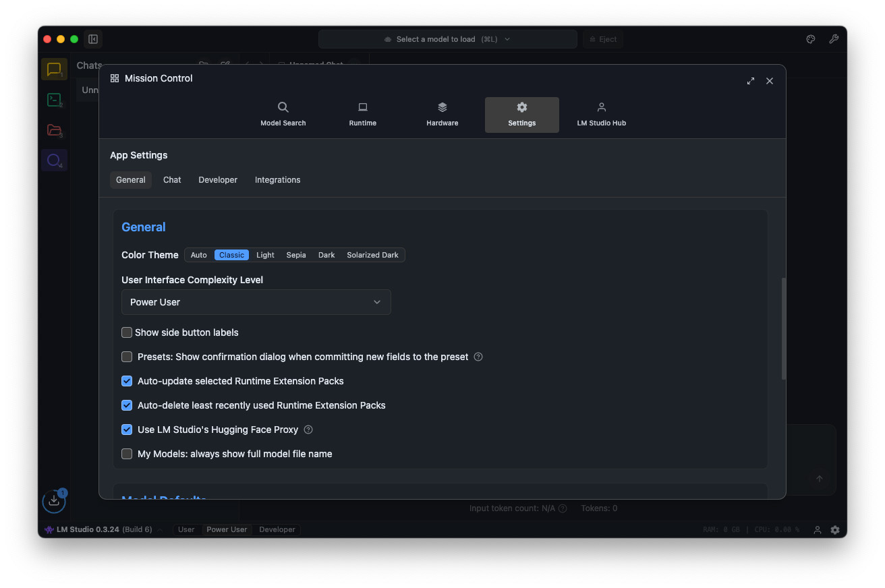
Task: Go to the Model Search tab
Action: point(283,115)
